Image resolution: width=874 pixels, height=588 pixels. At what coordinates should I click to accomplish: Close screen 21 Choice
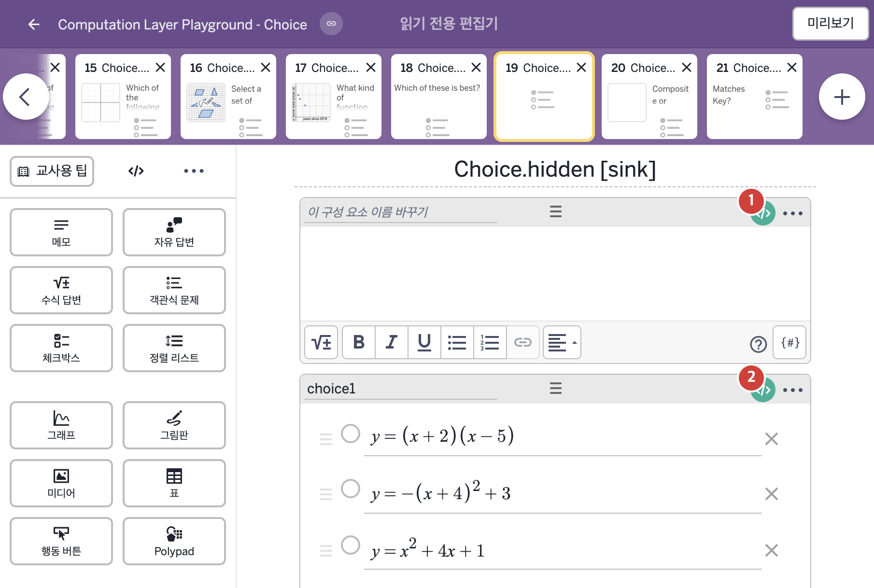792,68
